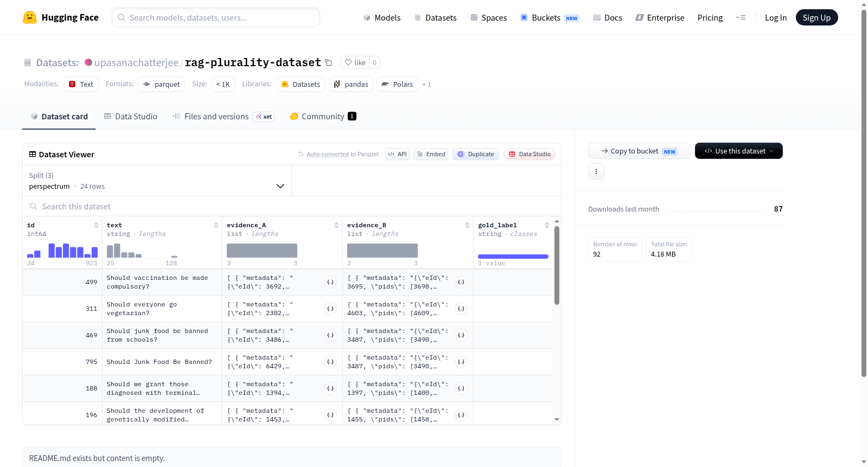Image resolution: width=868 pixels, height=467 pixels.
Task: Focus the top search models field
Action: (x=216, y=17)
